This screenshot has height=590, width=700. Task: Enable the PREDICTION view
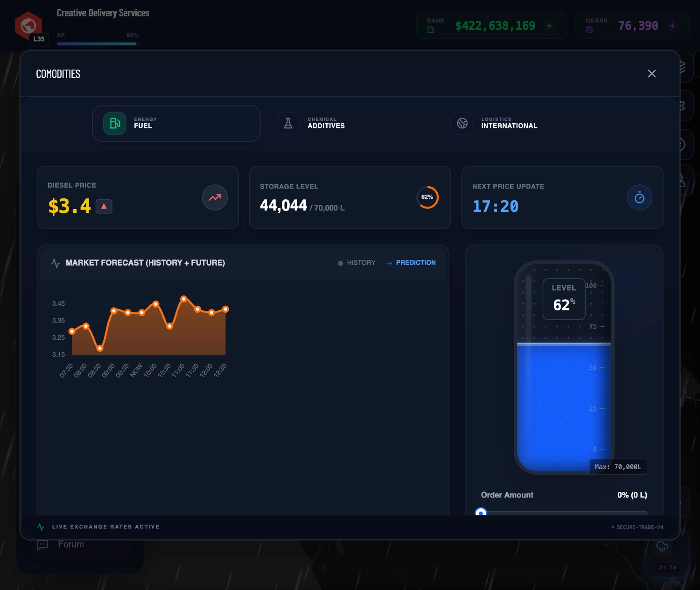click(x=416, y=262)
